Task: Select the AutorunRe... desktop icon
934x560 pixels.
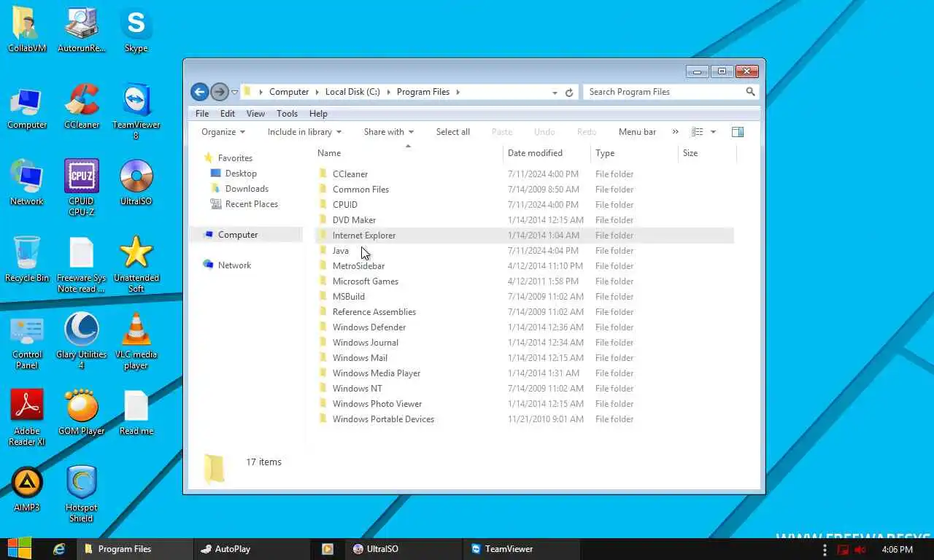Action: pyautogui.click(x=82, y=31)
